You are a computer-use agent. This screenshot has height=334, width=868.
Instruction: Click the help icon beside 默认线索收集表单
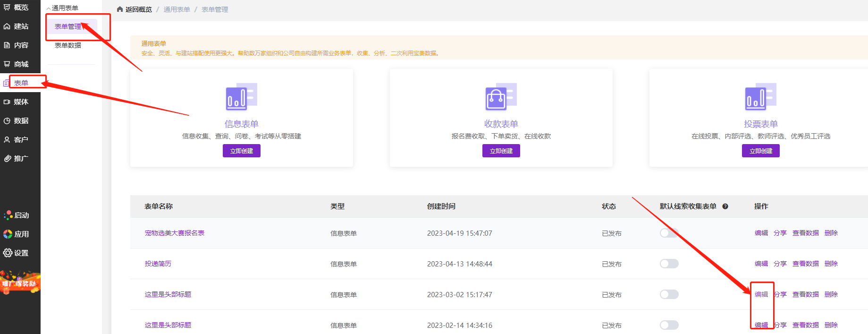[725, 206]
